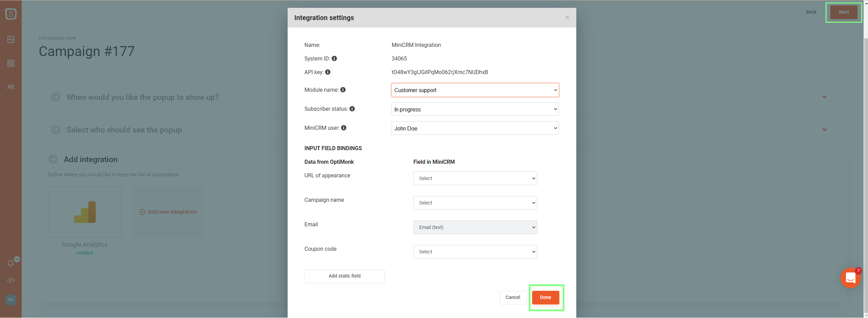Open the embed code icon in sidebar
This screenshot has height=318, width=868.
pos(11,280)
